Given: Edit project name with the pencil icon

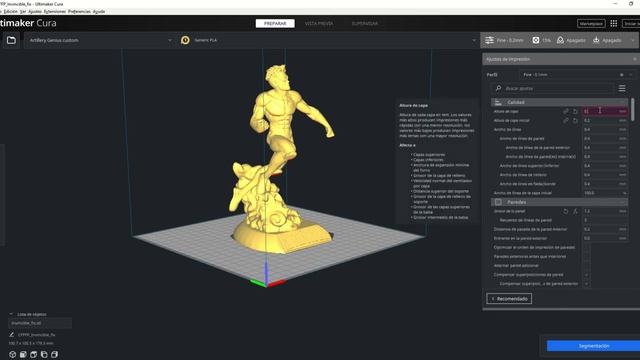Looking at the screenshot, I should [x=11, y=334].
